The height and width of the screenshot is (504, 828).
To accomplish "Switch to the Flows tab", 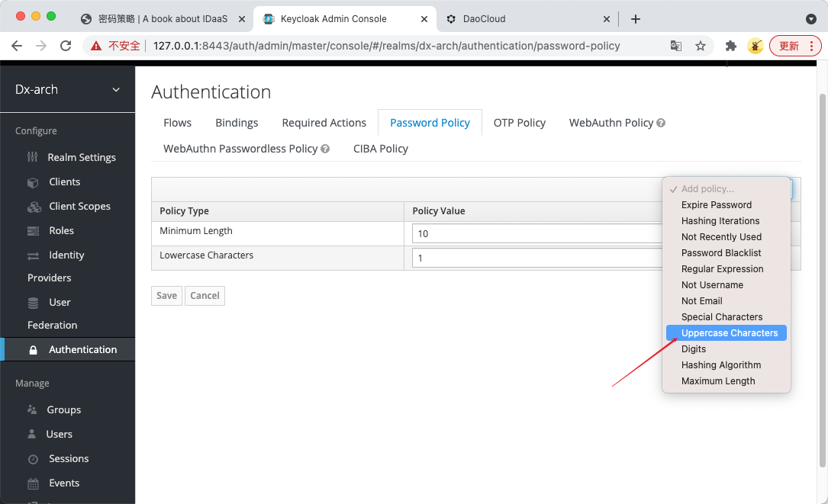I will pos(177,123).
